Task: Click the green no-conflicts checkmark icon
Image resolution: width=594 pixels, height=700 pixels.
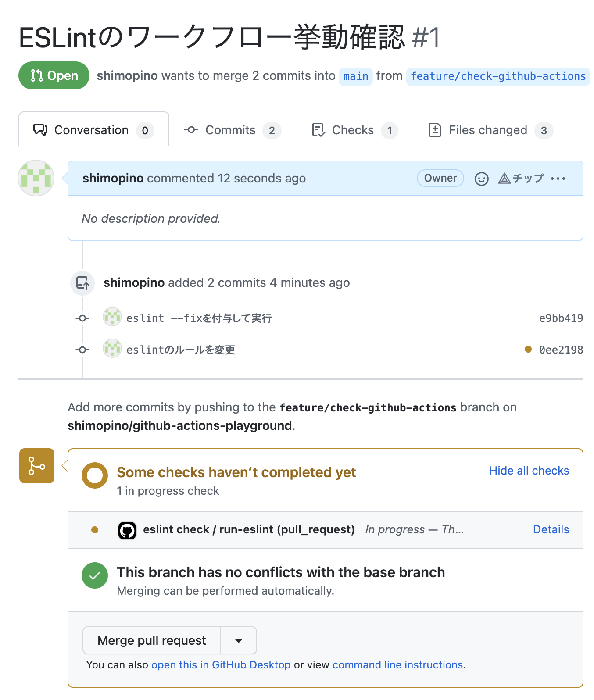Action: click(x=95, y=575)
